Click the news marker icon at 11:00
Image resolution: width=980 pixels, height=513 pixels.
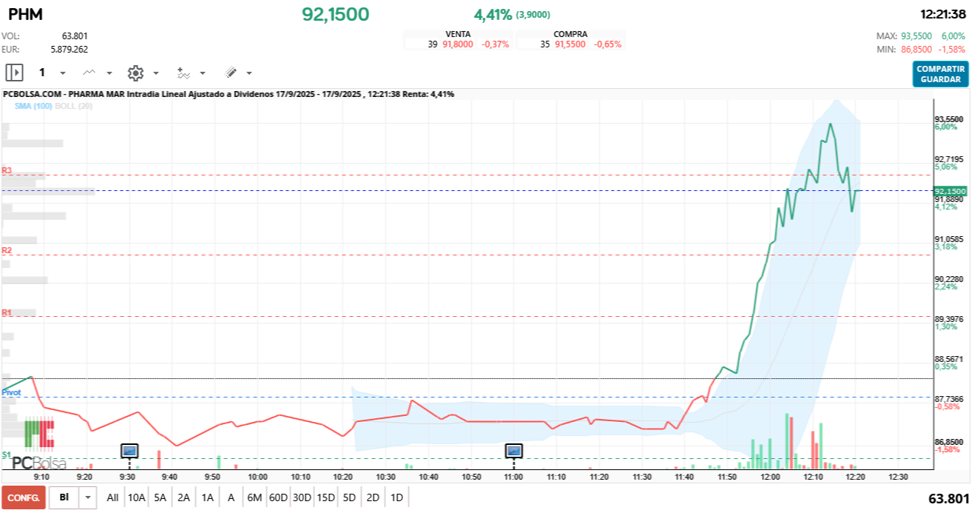tap(514, 450)
